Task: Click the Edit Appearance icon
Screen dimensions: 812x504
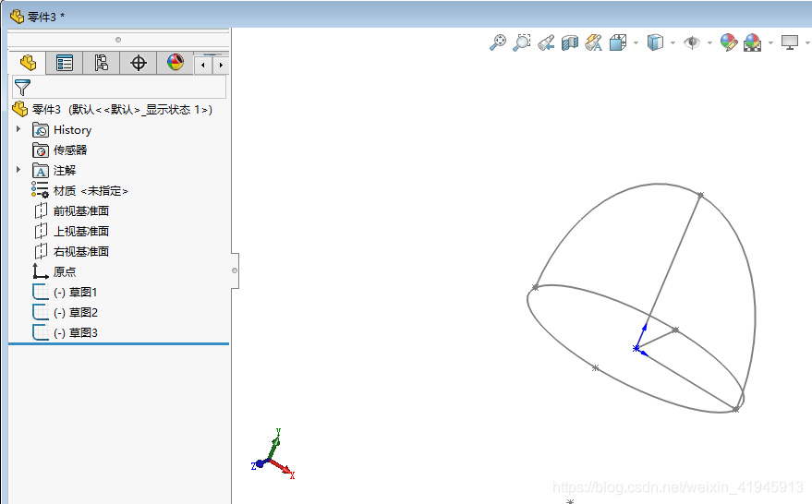Action: coord(729,42)
